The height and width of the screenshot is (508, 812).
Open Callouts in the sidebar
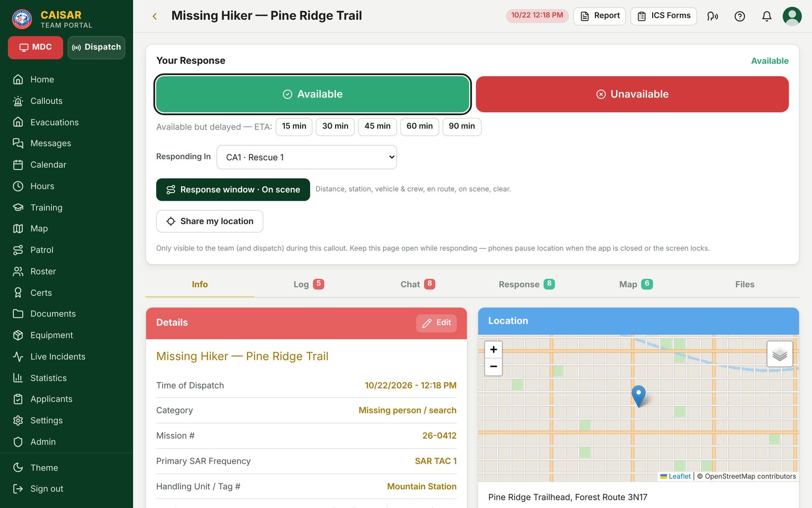point(66,101)
